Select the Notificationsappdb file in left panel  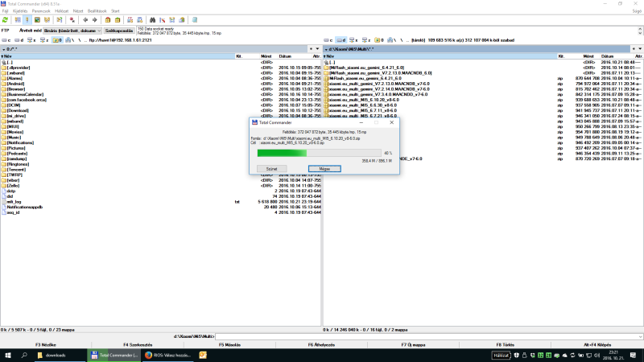point(25,208)
